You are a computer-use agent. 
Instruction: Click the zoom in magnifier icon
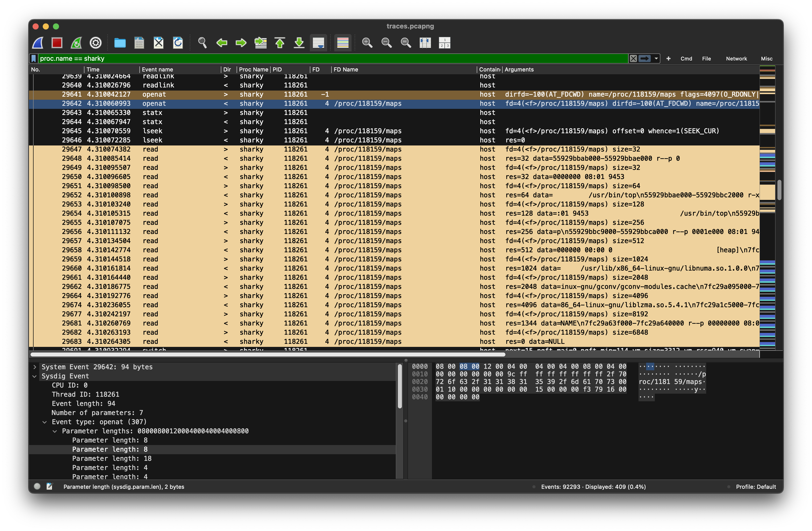[x=367, y=43]
